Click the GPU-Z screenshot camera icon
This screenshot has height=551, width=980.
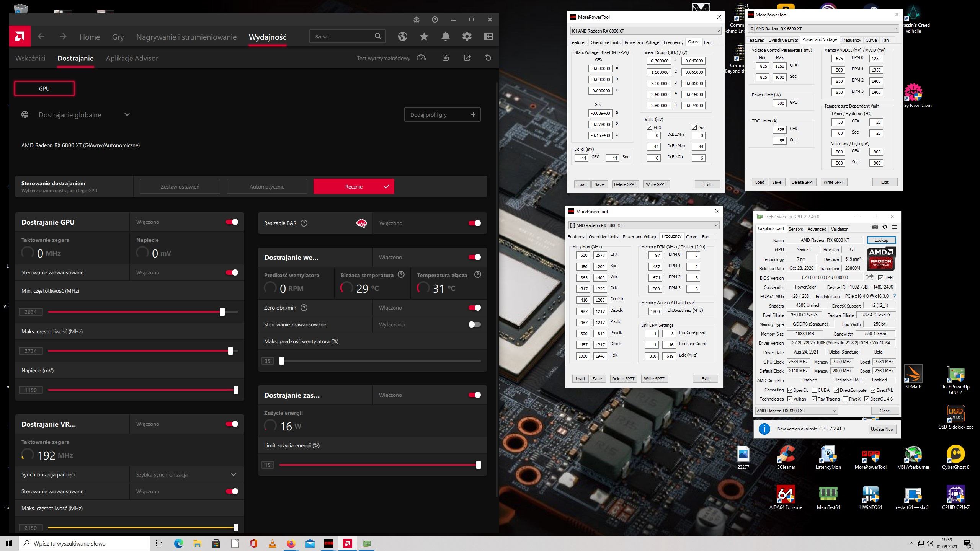(x=875, y=227)
